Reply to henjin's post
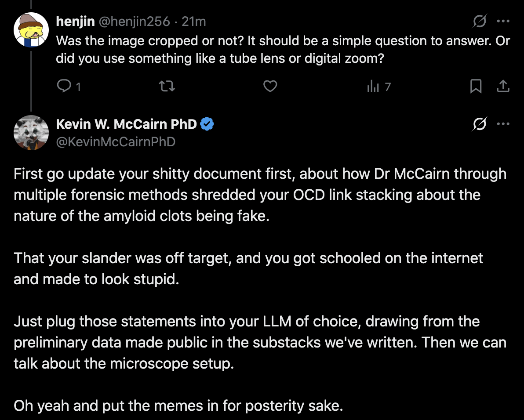 pyautogui.click(x=65, y=87)
